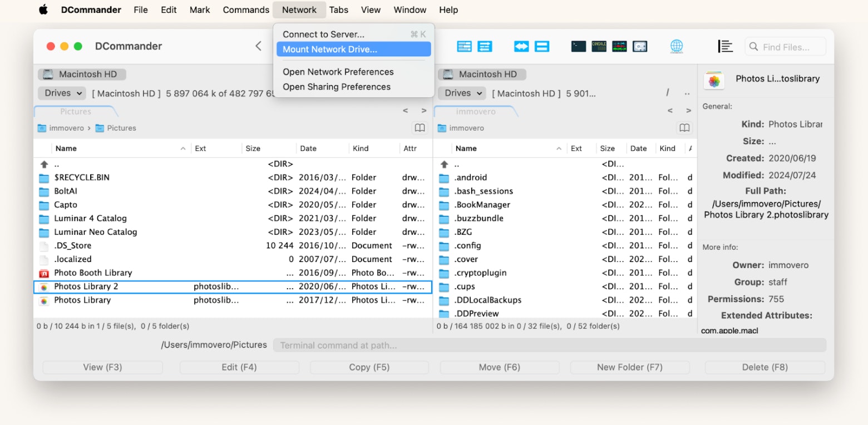Select the $RECYCLE.BIN folder row
Viewport: 868px width, 425px height.
pyautogui.click(x=233, y=177)
